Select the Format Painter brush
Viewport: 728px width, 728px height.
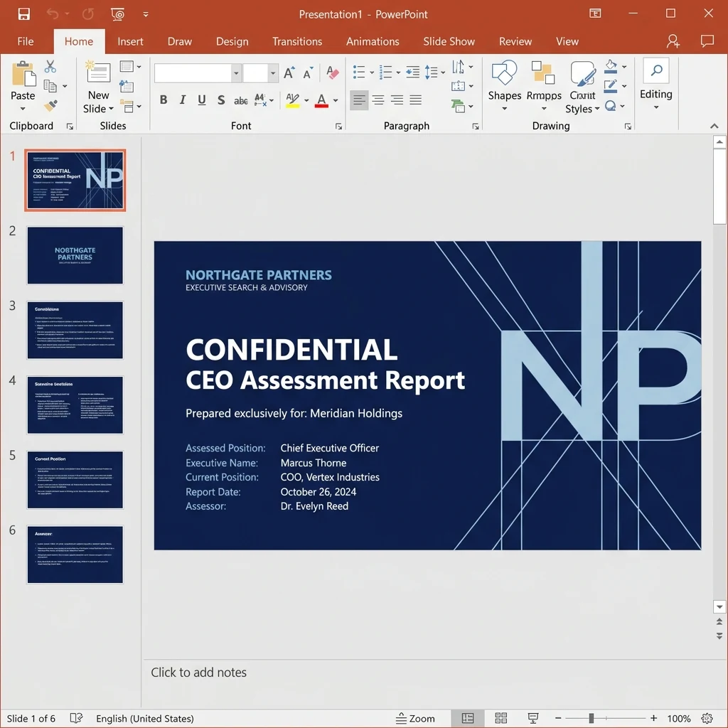(x=50, y=106)
